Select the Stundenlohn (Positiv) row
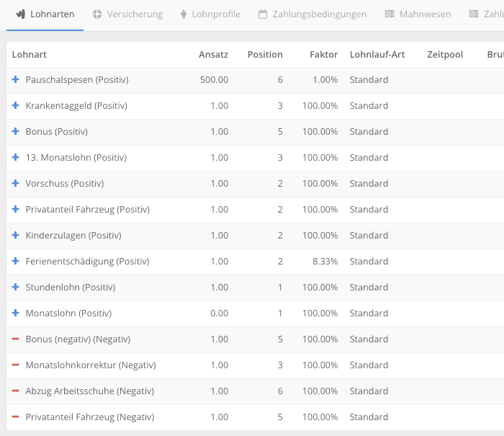 point(255,288)
